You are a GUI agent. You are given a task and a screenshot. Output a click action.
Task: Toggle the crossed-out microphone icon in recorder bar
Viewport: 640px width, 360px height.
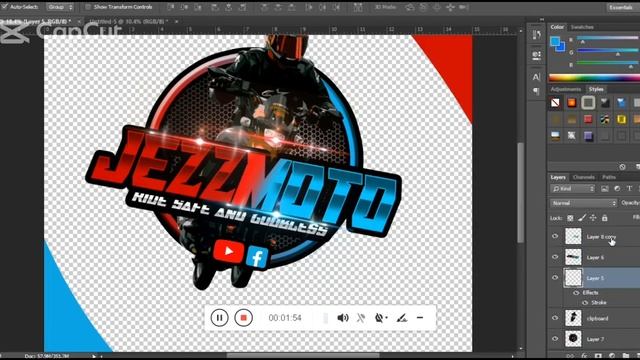click(361, 318)
